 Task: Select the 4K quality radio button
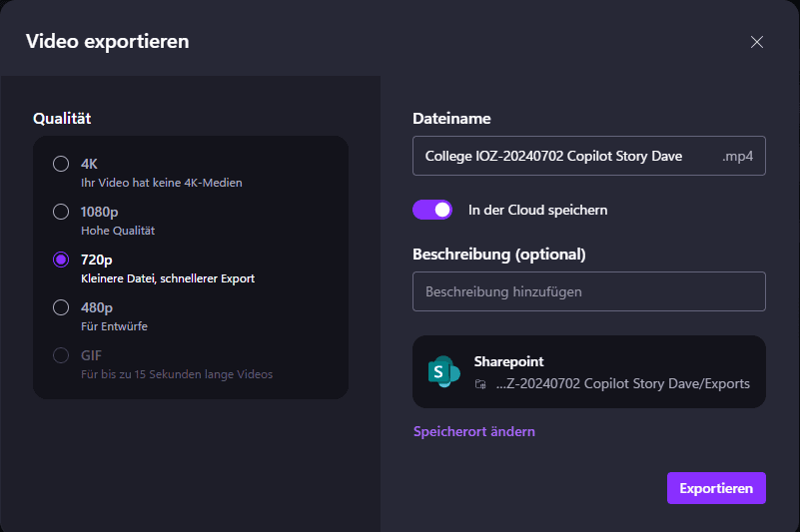click(x=61, y=164)
